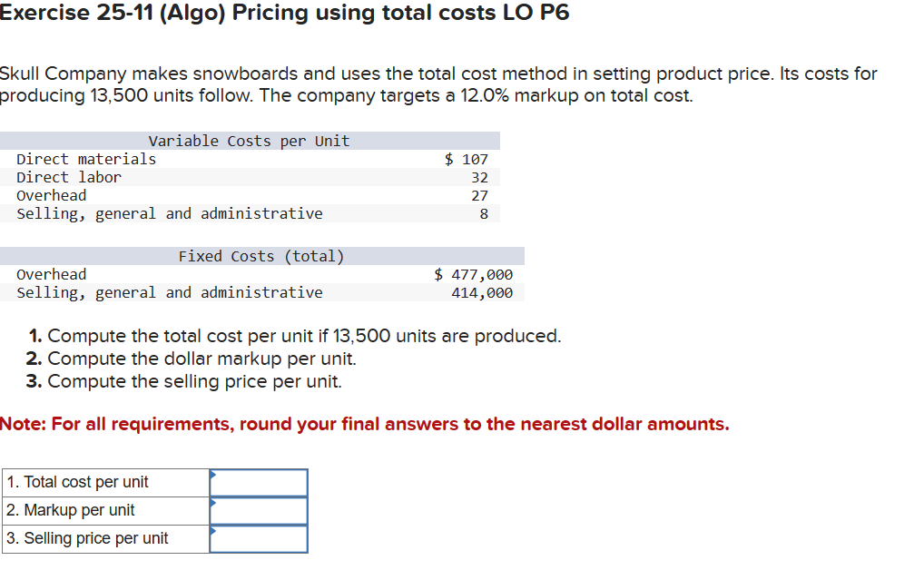Click requirement 2 compute dollar markup instruction
The width and height of the screenshot is (924, 580).
coord(198,359)
